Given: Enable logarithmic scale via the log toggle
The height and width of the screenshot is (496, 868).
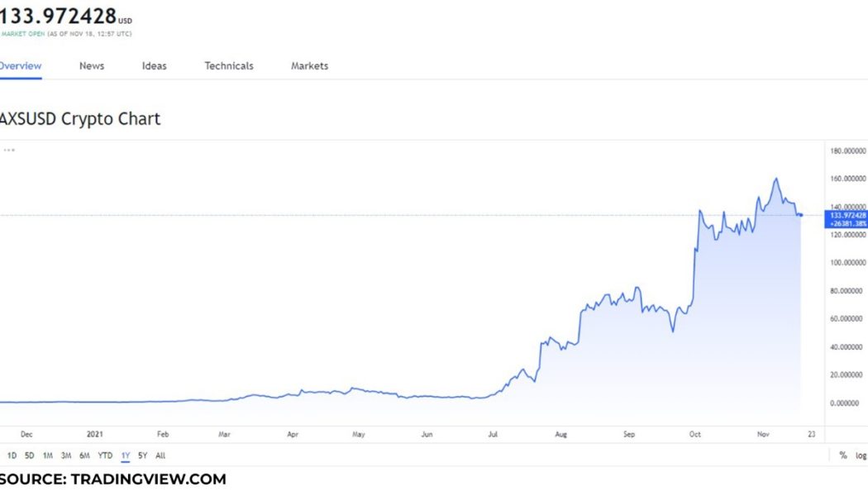Looking at the screenshot, I should (861, 455).
